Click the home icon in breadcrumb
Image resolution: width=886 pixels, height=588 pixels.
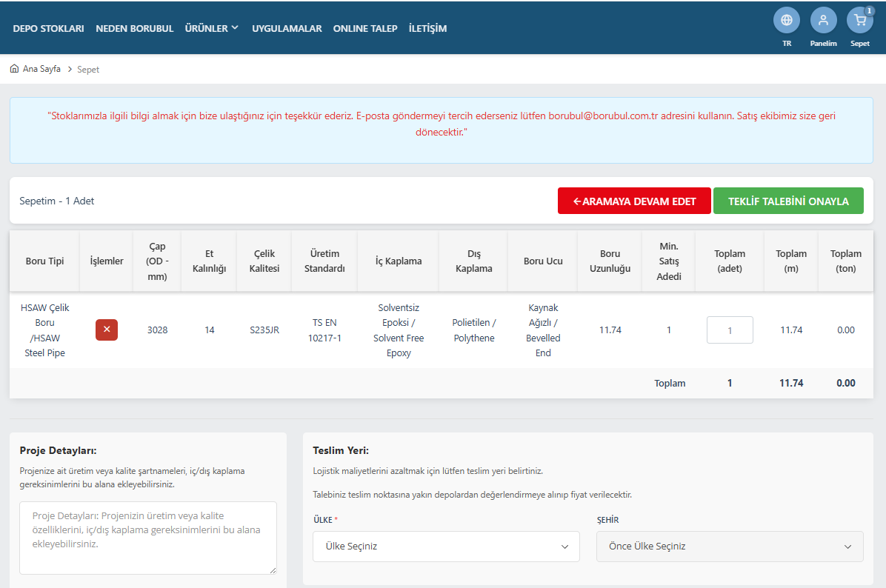[14, 68]
